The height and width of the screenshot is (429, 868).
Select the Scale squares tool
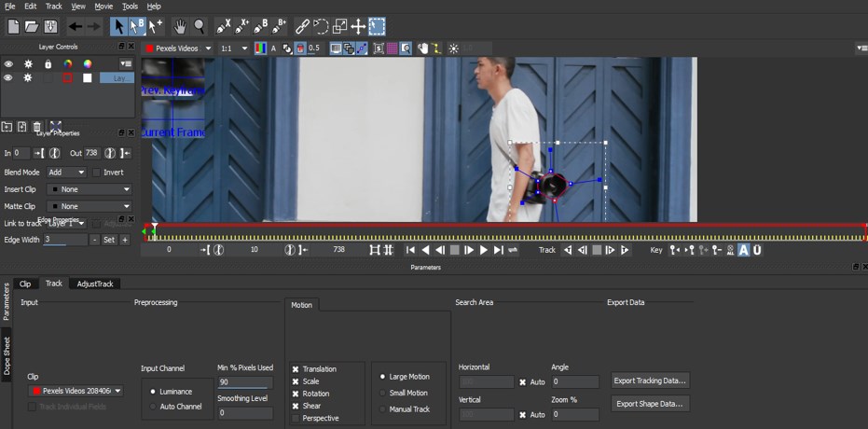click(339, 26)
